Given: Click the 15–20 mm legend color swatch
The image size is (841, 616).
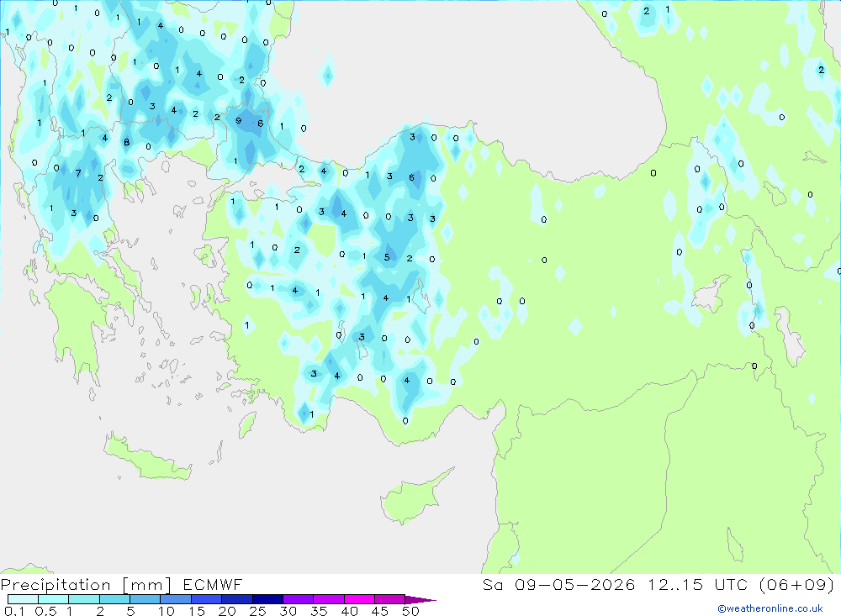Looking at the screenshot, I should pyautogui.click(x=207, y=599).
